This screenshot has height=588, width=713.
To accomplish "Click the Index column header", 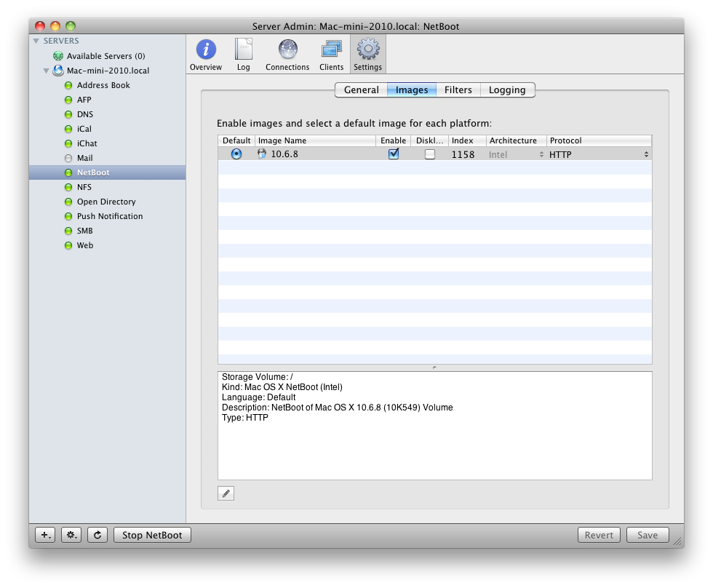I will (x=467, y=140).
